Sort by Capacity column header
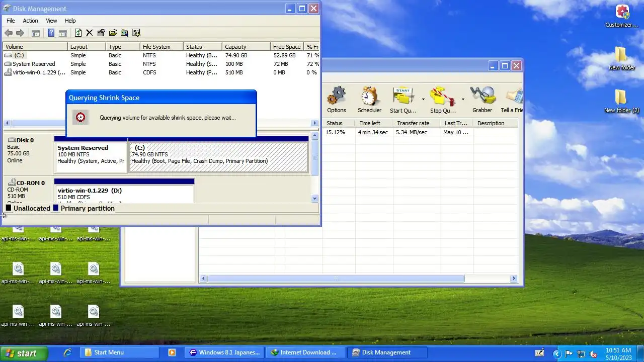 coord(246,47)
